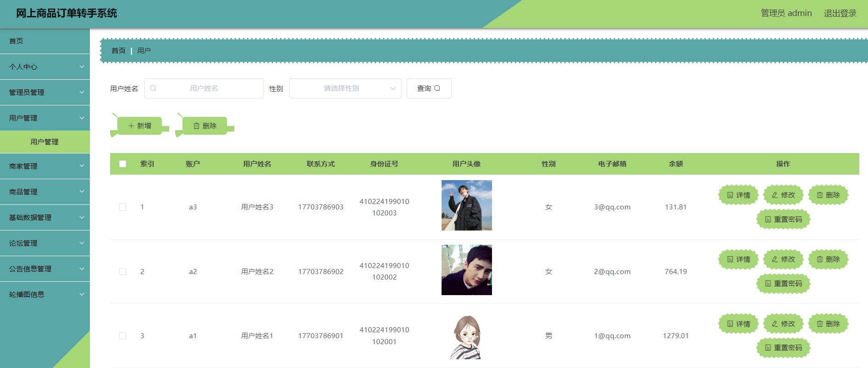Click 管理员 admin label in header

786,13
